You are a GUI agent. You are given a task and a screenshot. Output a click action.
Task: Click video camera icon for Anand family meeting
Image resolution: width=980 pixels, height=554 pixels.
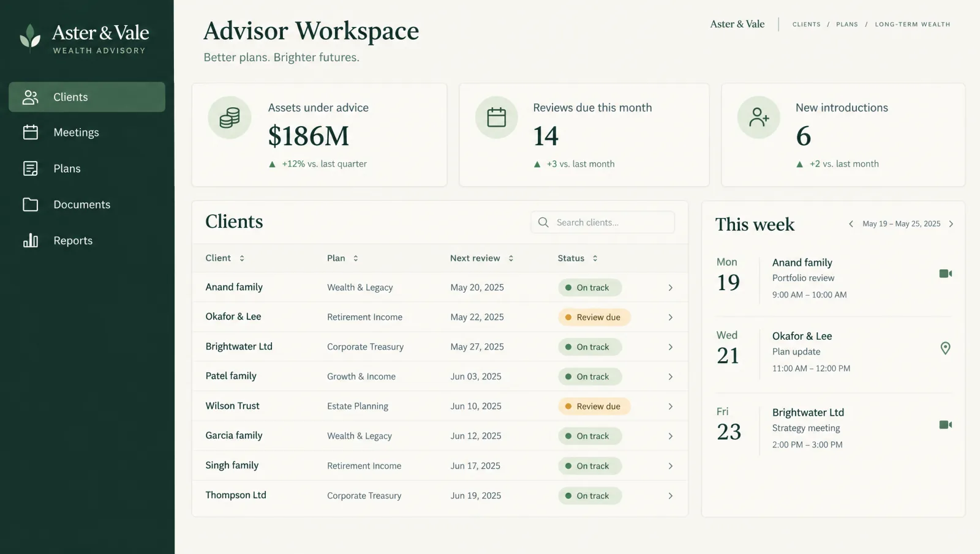point(946,274)
